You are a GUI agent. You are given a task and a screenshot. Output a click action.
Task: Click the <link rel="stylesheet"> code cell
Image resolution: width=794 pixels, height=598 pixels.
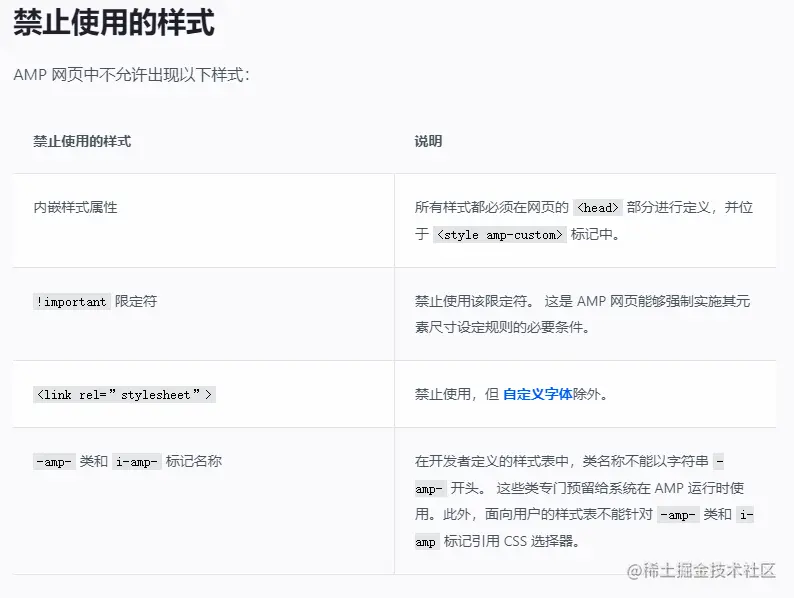(125, 394)
